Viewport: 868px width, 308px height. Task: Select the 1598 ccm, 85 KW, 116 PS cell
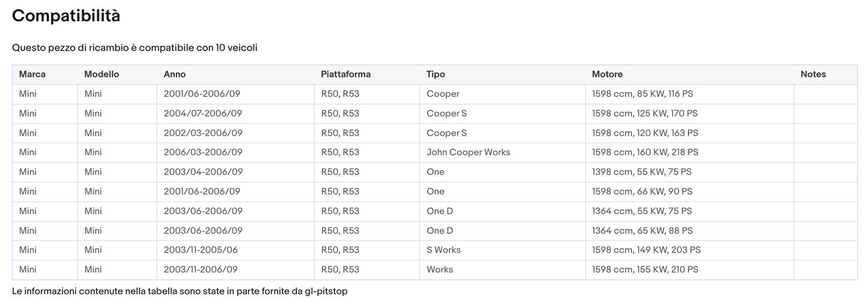(x=642, y=94)
